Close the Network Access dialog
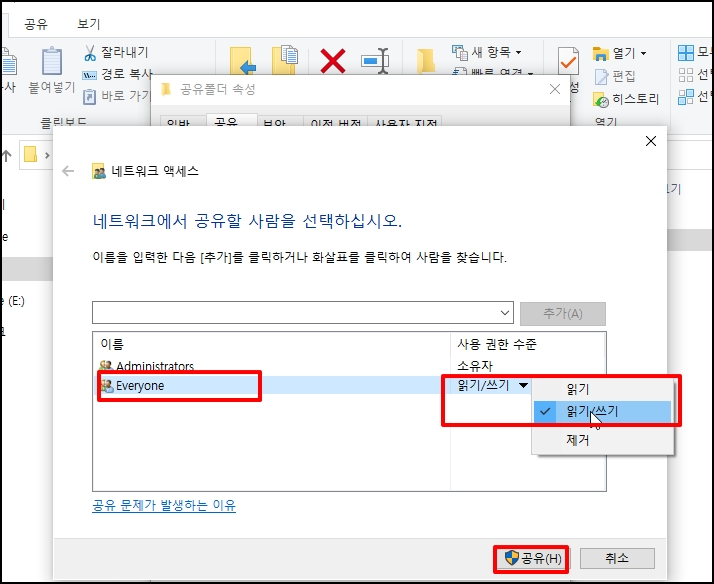Viewport: 714px width, 584px height. click(651, 141)
